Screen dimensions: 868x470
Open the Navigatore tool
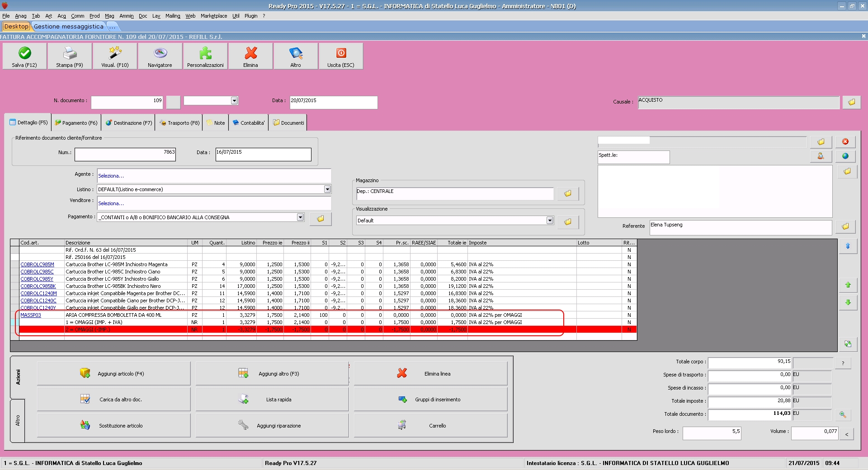pyautogui.click(x=160, y=56)
